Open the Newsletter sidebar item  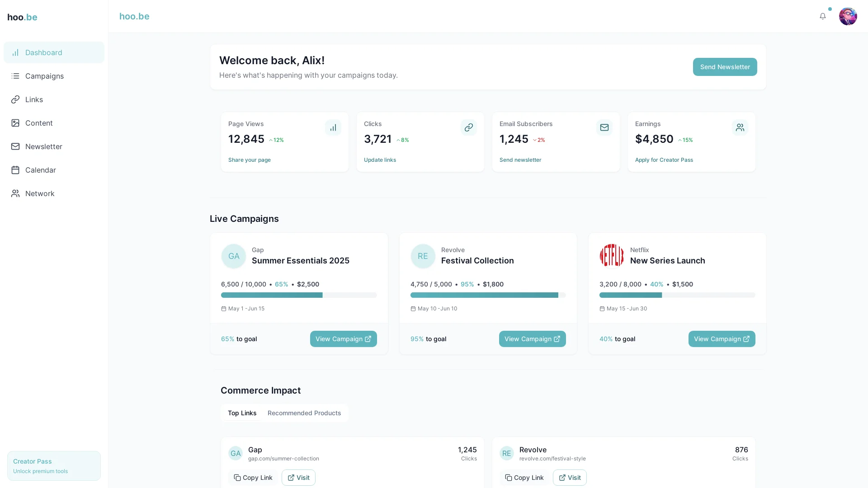click(x=43, y=146)
